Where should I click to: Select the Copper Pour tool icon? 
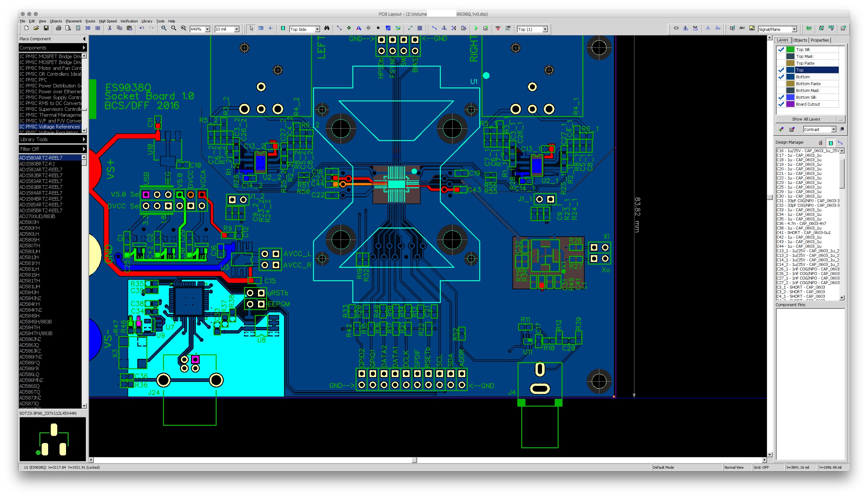[x=388, y=29]
